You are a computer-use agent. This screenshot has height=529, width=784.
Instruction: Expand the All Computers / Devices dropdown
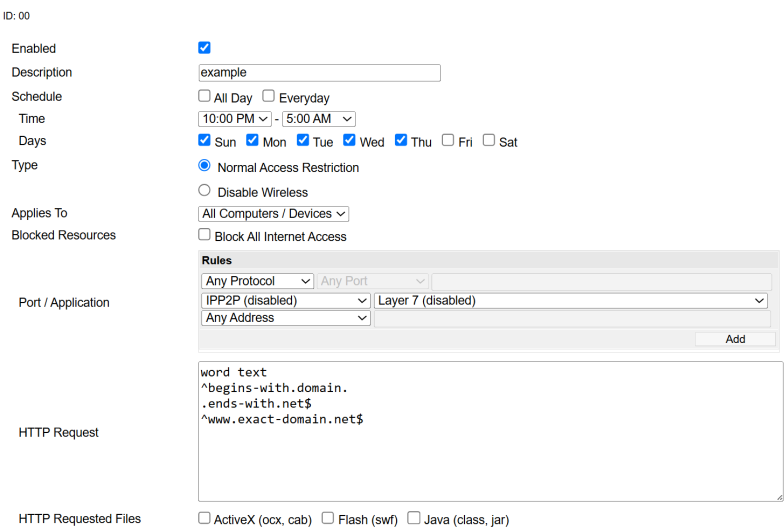274,214
